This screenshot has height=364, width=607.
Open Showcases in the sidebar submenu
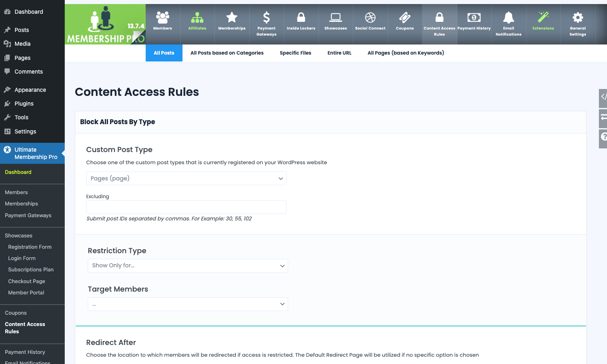[x=19, y=236]
